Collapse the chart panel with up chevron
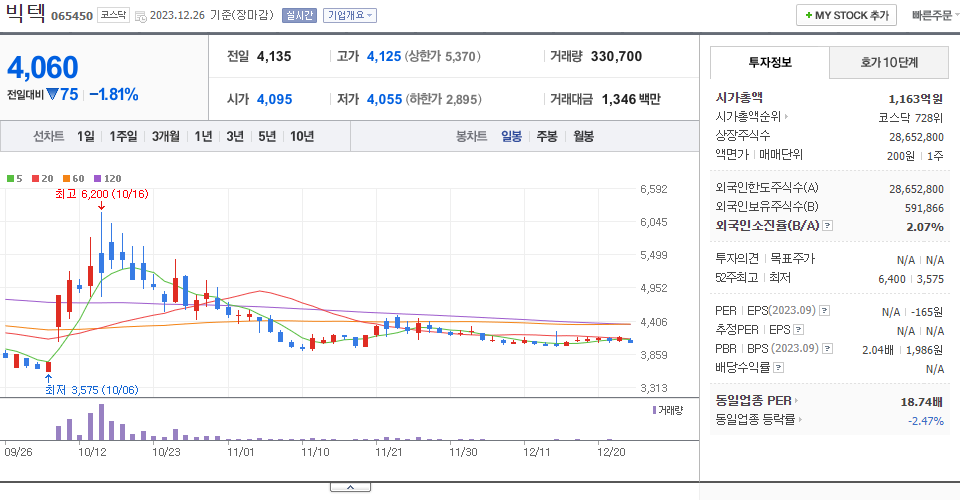This screenshot has height=500, width=960. click(x=350, y=487)
